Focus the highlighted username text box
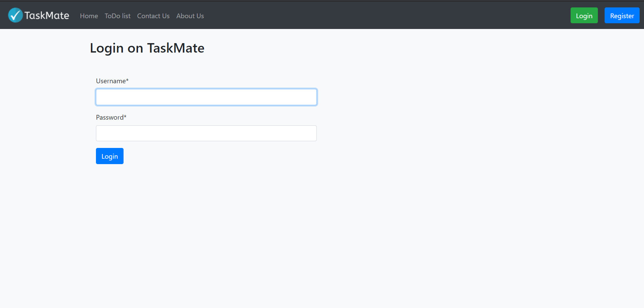This screenshot has height=308, width=644. pos(206,97)
